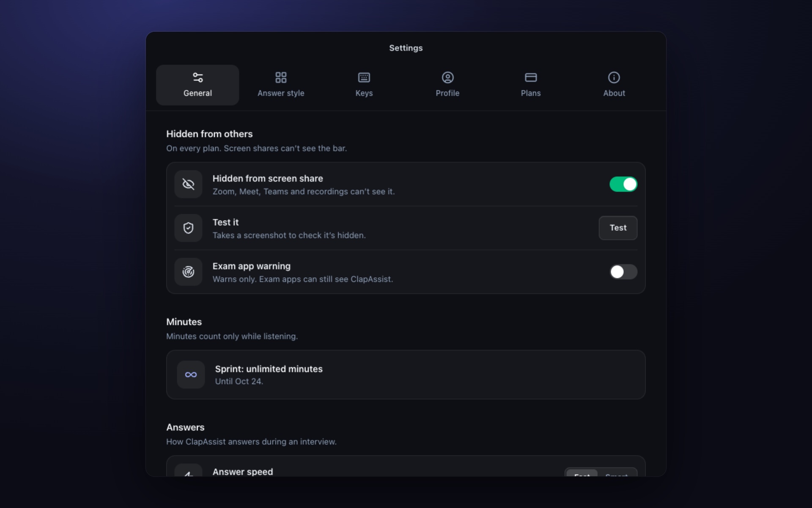The height and width of the screenshot is (508, 812).
Task: Click the infinity icon for unlimited minutes
Action: pos(191,375)
